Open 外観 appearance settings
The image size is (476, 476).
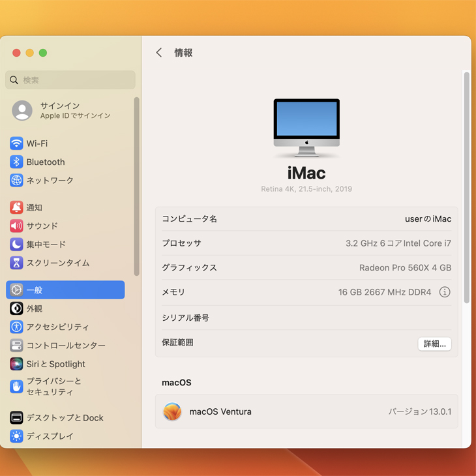coord(34,308)
